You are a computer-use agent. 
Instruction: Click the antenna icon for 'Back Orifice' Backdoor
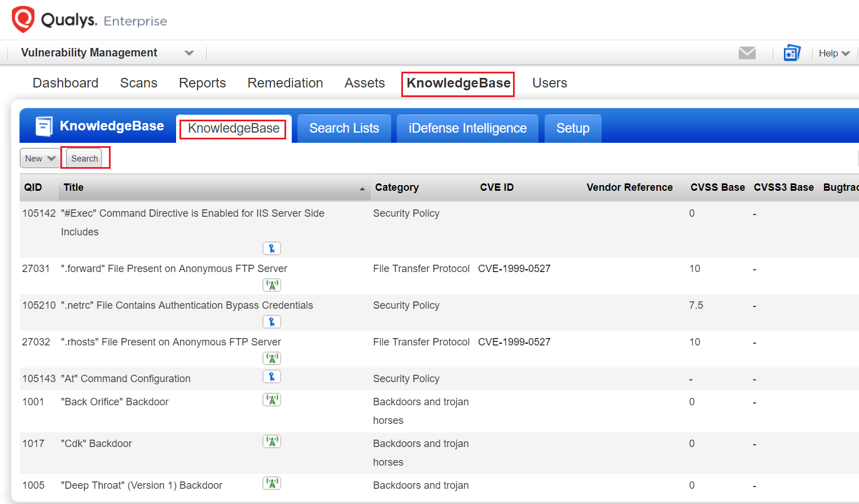pos(271,399)
